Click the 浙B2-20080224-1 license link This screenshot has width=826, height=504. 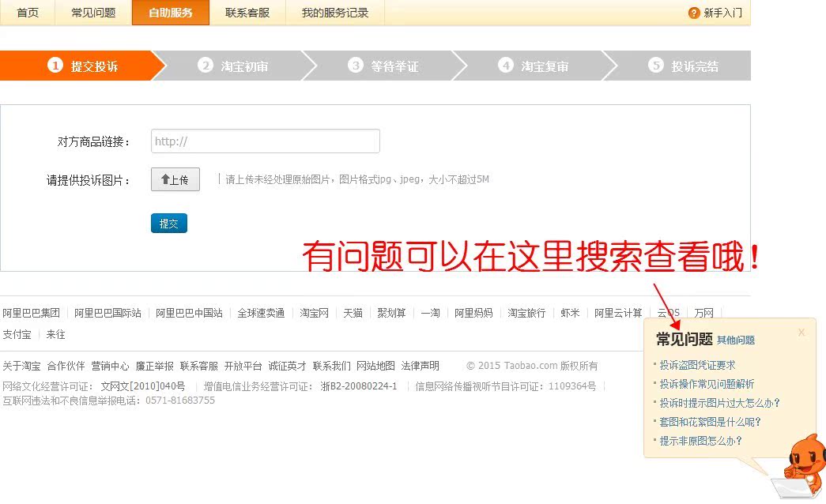click(x=359, y=386)
